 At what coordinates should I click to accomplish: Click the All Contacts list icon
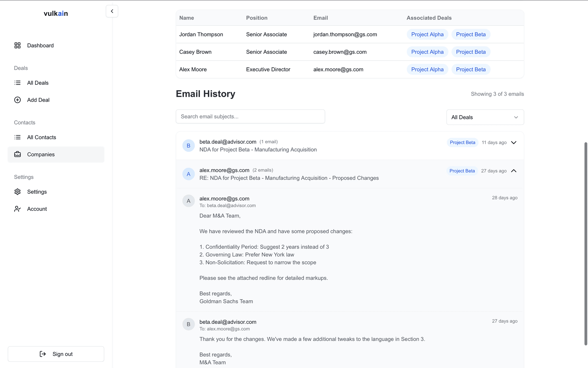[18, 137]
